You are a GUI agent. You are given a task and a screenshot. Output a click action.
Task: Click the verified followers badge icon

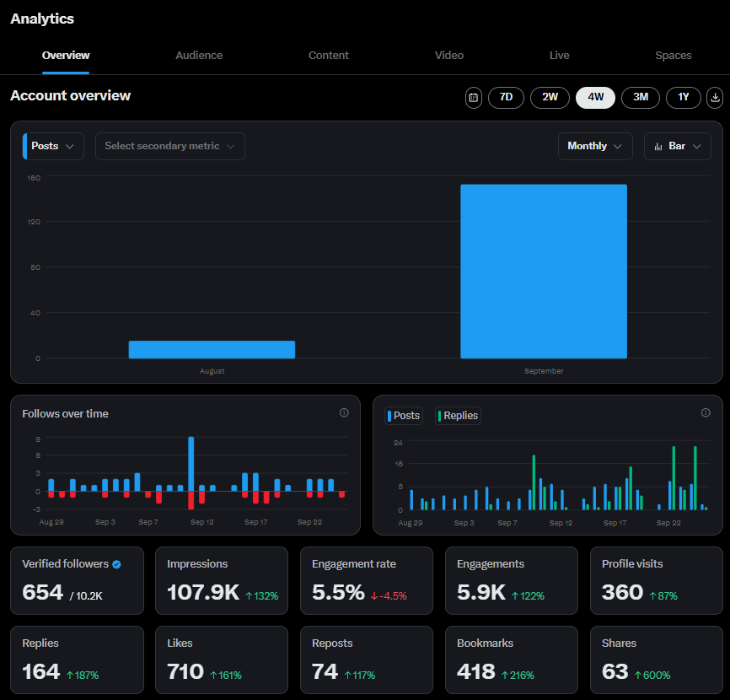click(116, 564)
